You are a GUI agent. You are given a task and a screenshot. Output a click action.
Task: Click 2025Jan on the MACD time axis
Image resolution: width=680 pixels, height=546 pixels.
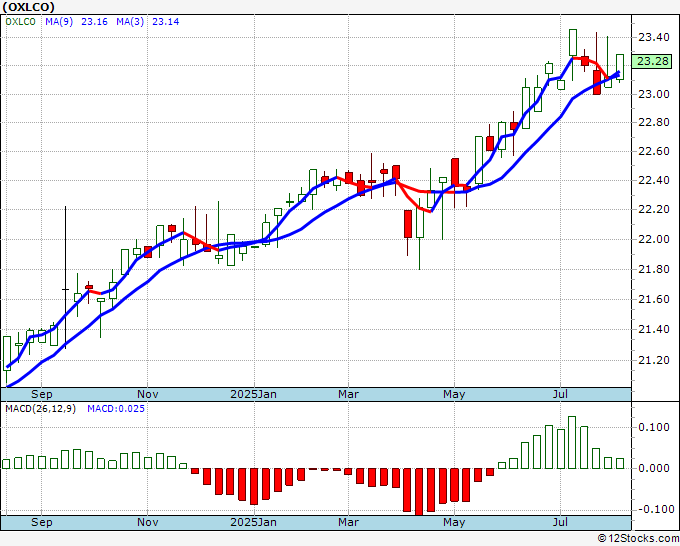click(253, 522)
